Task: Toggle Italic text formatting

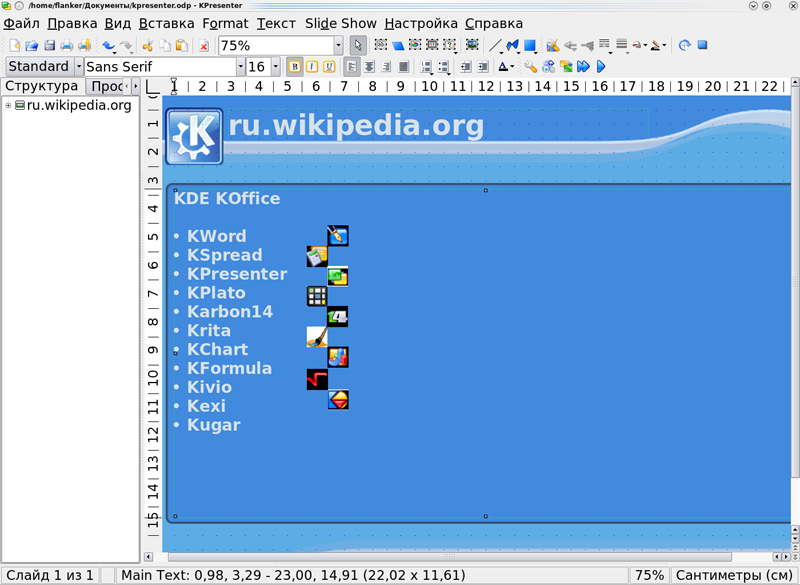Action: 312,67
